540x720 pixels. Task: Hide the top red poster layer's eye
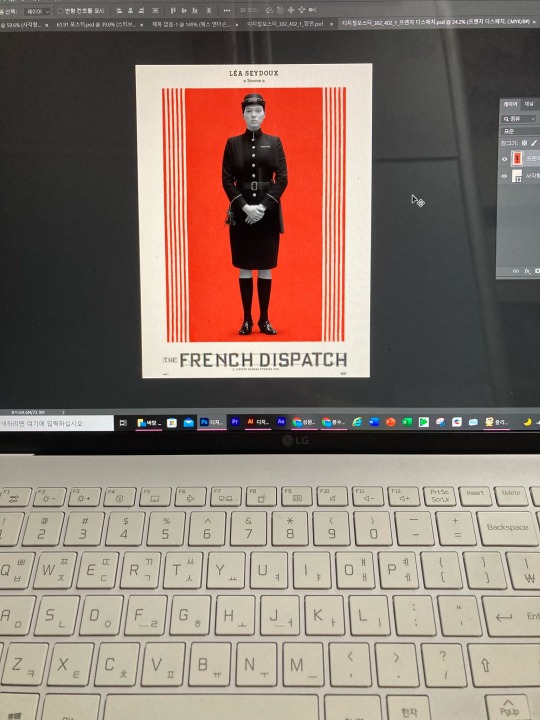click(x=505, y=159)
